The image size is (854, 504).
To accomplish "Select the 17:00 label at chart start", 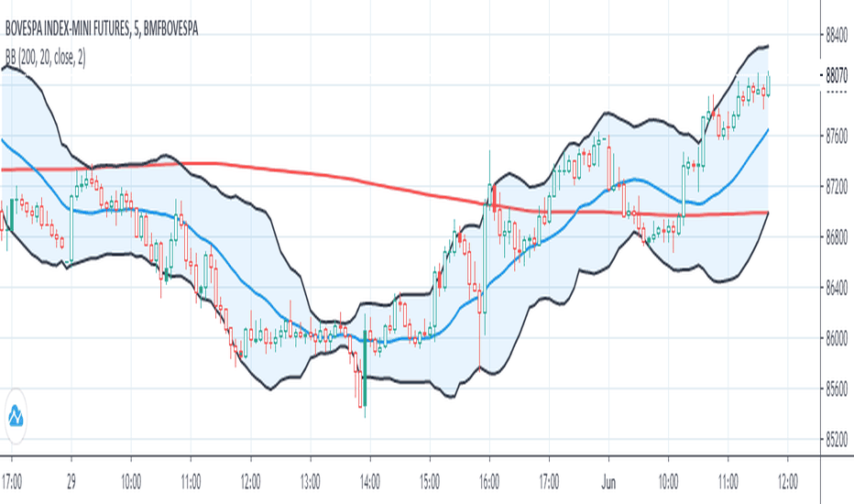I will (x=11, y=482).
